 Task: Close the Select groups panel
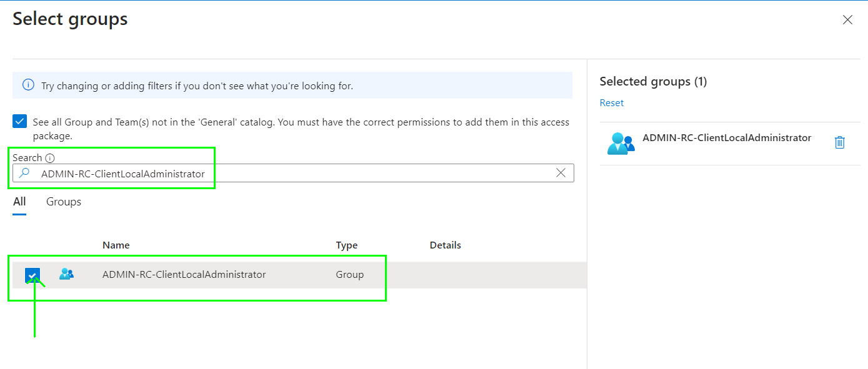847,20
